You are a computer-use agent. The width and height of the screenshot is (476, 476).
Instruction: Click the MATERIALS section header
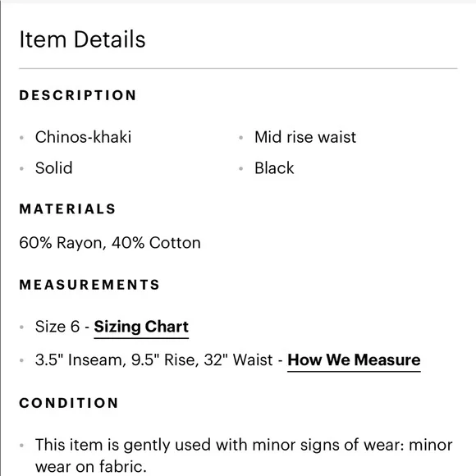click(67, 208)
